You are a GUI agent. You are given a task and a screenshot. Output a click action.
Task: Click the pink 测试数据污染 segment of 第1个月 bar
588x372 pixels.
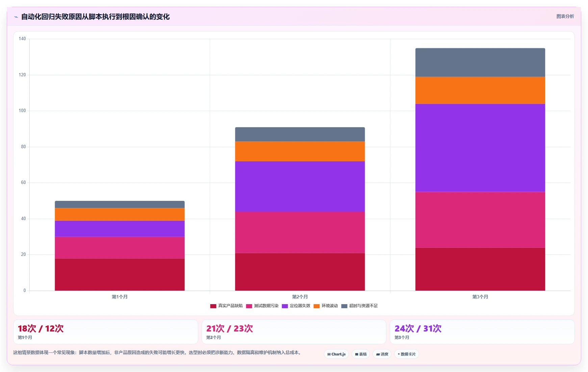coord(120,247)
